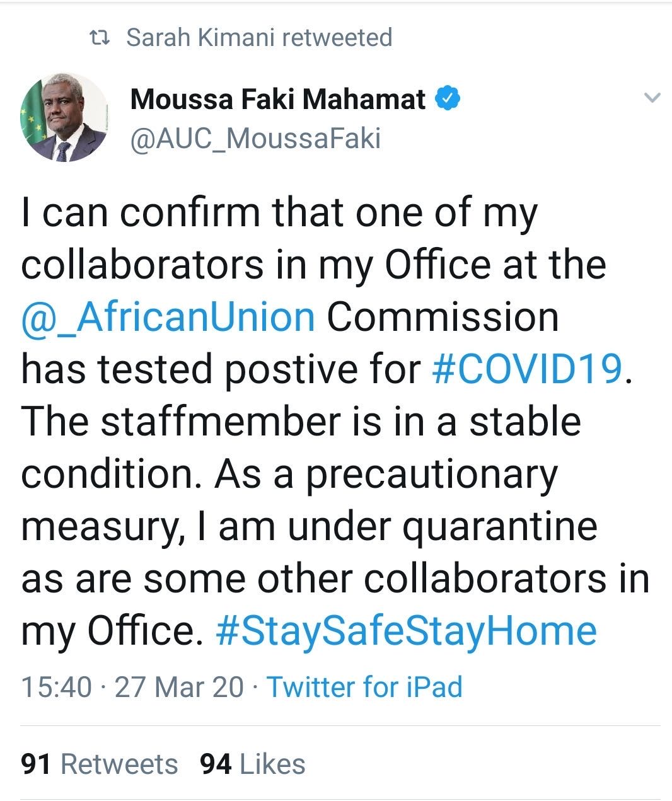Click the retweet icon beside Sarah Kimani

pyautogui.click(x=100, y=38)
